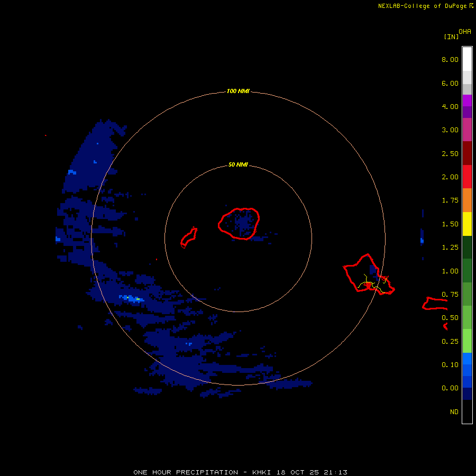Click the navy 0.00 legend swatch
476x476 pixels.
pyautogui.click(x=467, y=393)
